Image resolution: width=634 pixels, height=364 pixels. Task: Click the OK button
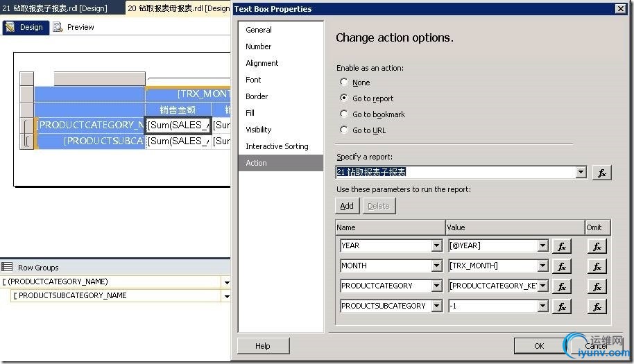point(539,346)
